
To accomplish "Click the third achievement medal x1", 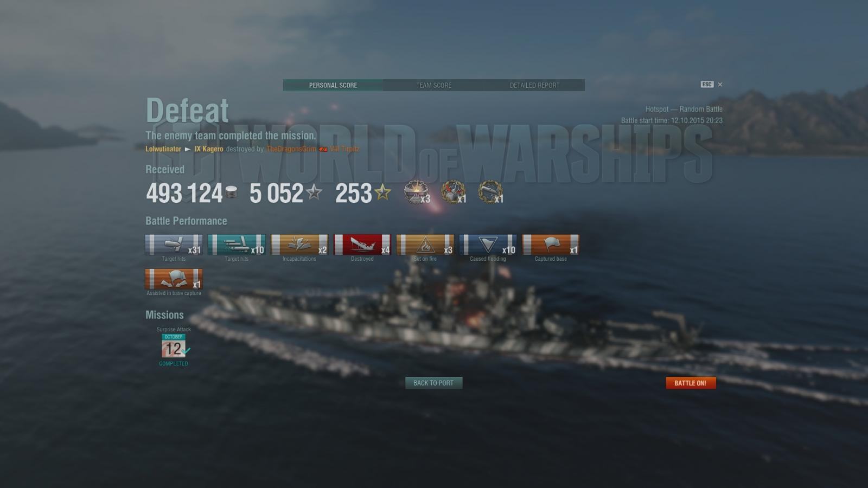I will tap(490, 192).
